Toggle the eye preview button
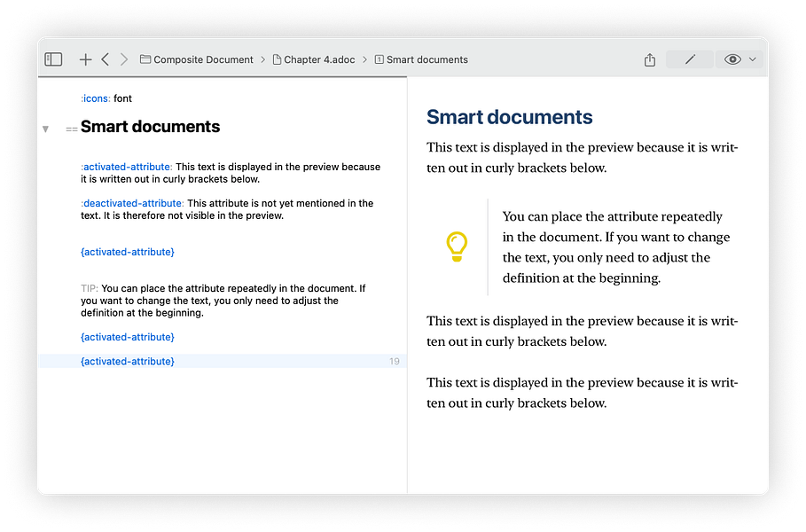Viewport: 806px width, 532px height. click(x=732, y=59)
